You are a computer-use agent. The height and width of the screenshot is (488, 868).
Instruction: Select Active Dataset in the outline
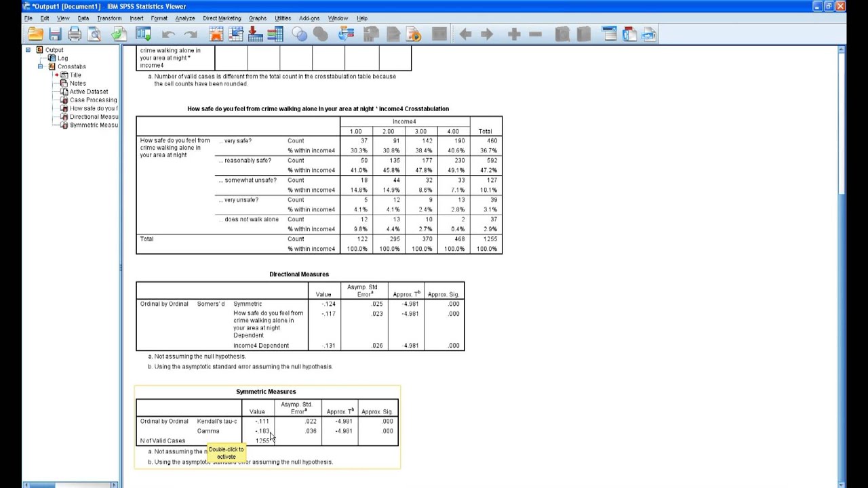89,91
